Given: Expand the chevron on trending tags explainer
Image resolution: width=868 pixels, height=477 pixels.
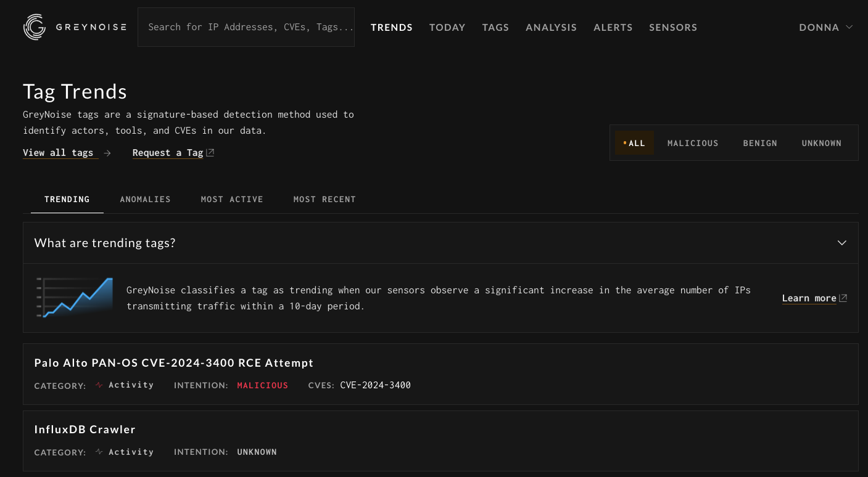Looking at the screenshot, I should [841, 243].
